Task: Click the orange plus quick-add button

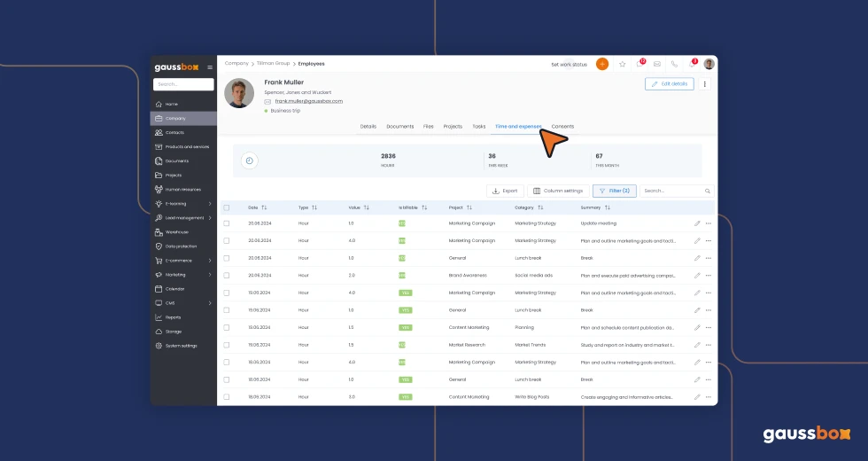Action: tap(602, 64)
